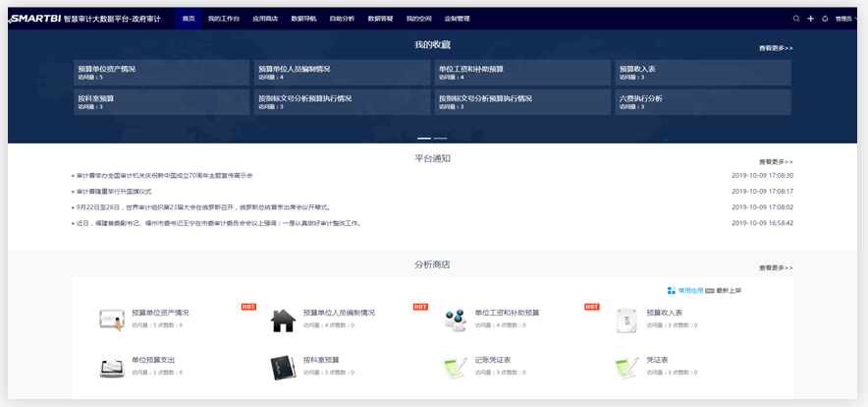Switch to second carousel page indicator
This screenshot has width=868, height=407.
click(441, 139)
